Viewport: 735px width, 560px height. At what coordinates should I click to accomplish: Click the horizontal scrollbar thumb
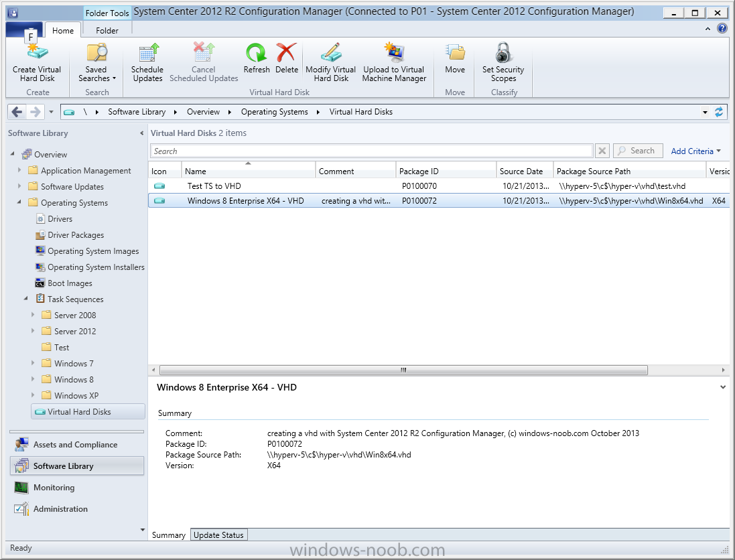pyautogui.click(x=403, y=370)
